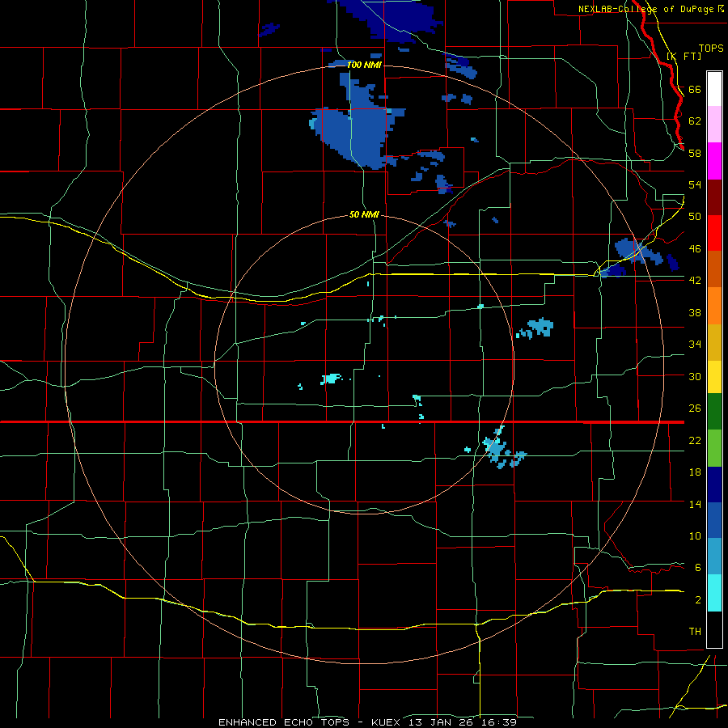Click the 'KUEX' station identifier
Viewport: 728px width, 728px height.
pos(387,722)
